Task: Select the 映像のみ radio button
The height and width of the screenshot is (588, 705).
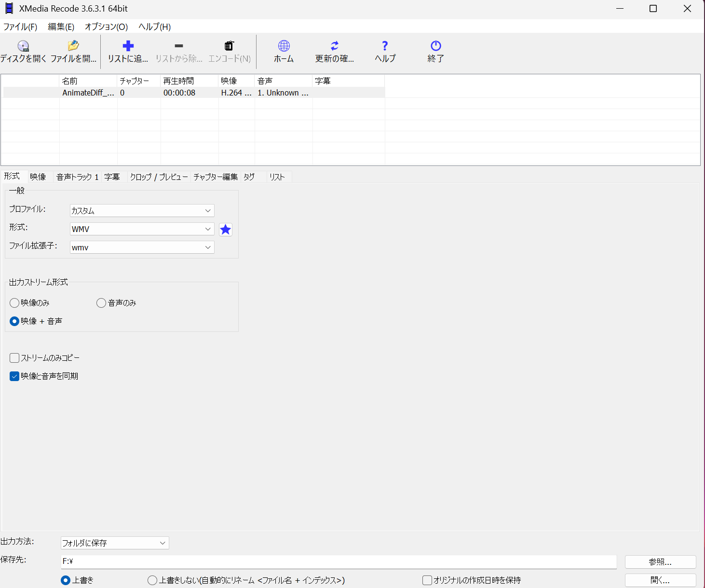Action: click(x=14, y=303)
